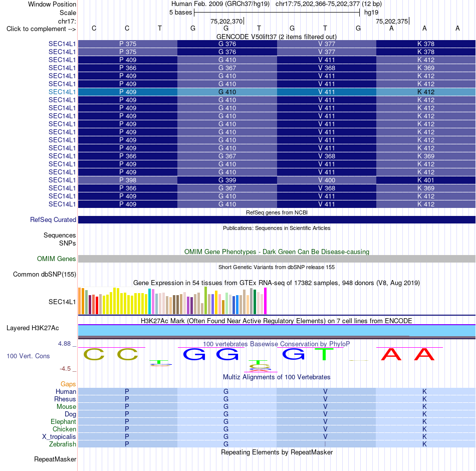Select the Dog alignment row label

coord(70,414)
